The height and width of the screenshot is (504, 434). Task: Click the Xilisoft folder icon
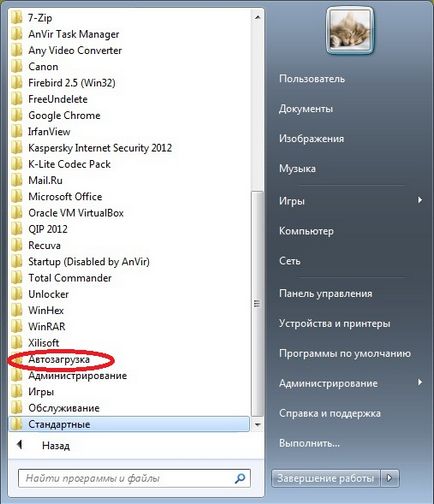(16, 343)
